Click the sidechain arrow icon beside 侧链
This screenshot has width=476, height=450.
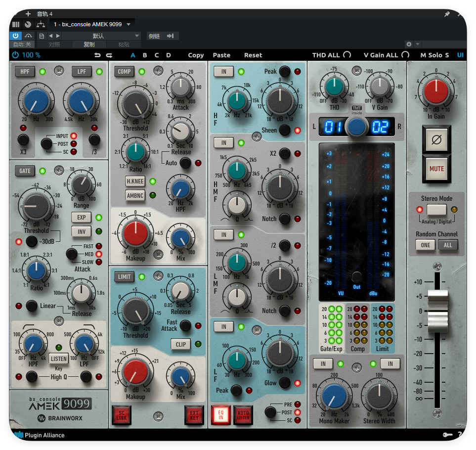[171, 36]
